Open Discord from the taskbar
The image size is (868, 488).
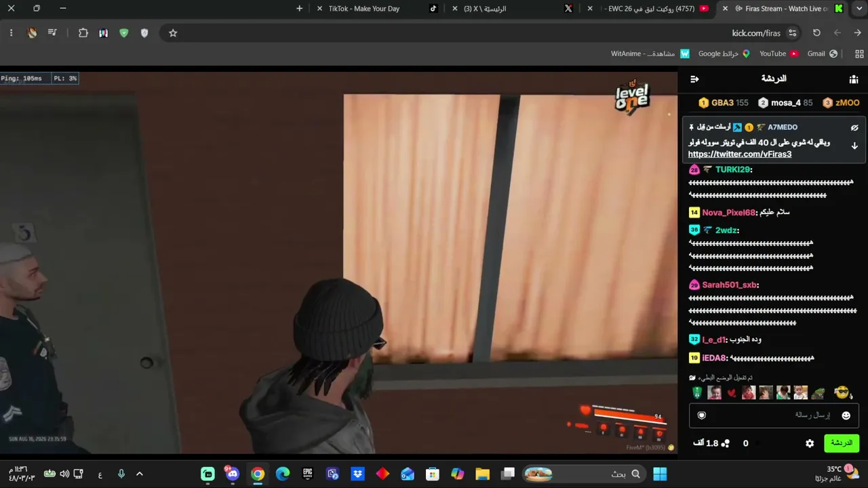(x=233, y=474)
